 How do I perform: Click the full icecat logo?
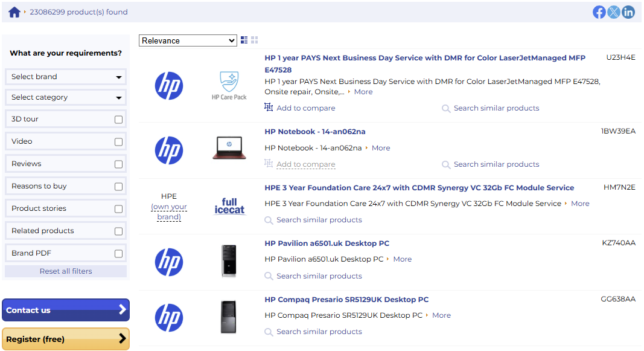(x=229, y=206)
